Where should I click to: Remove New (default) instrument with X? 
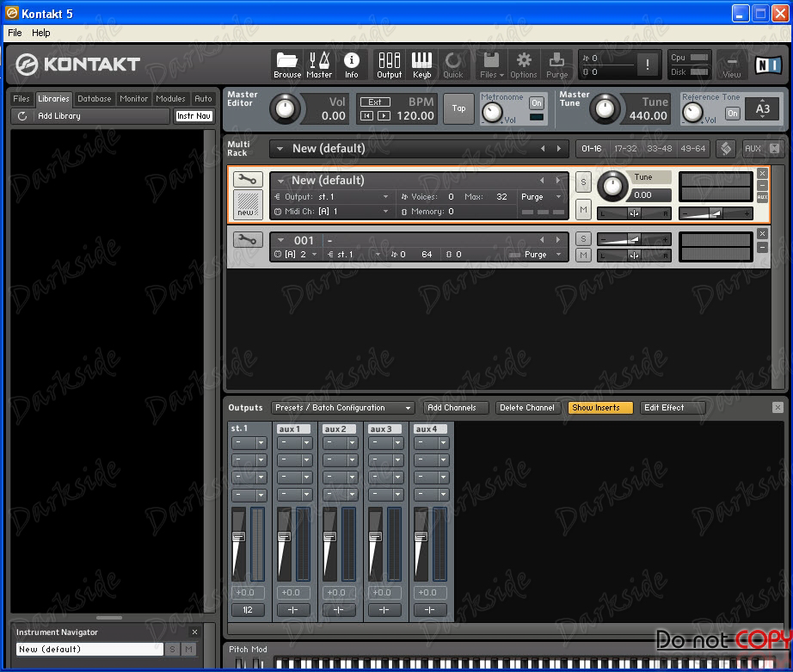coord(762,174)
